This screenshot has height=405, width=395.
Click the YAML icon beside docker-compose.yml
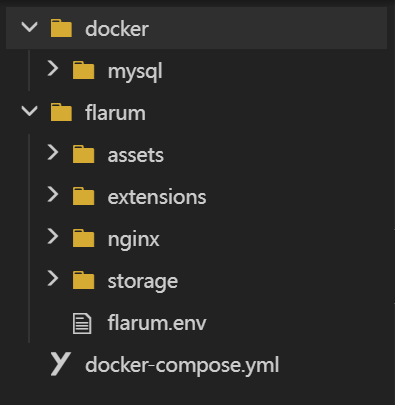coord(60,364)
